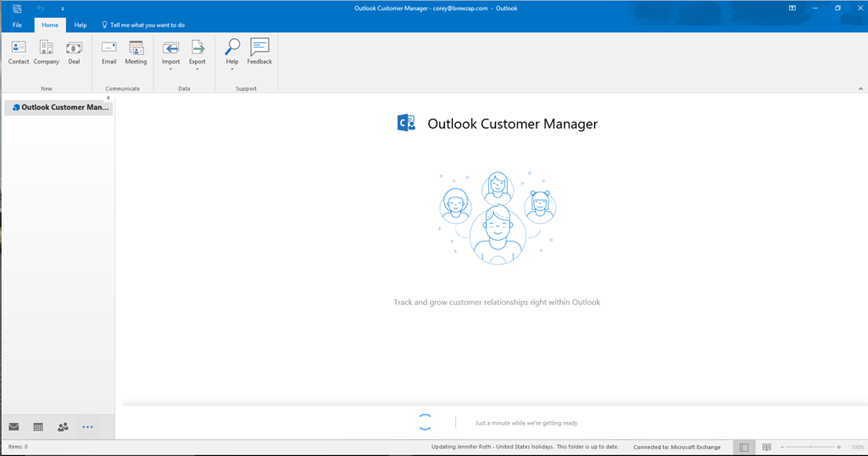
Task: Zoom in with the plus button
Action: (839, 448)
